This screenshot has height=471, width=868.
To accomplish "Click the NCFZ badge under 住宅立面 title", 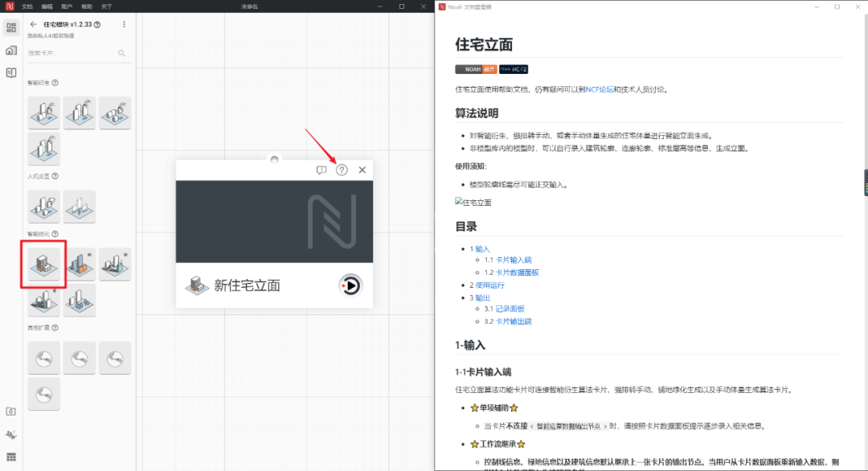I will tap(513, 69).
